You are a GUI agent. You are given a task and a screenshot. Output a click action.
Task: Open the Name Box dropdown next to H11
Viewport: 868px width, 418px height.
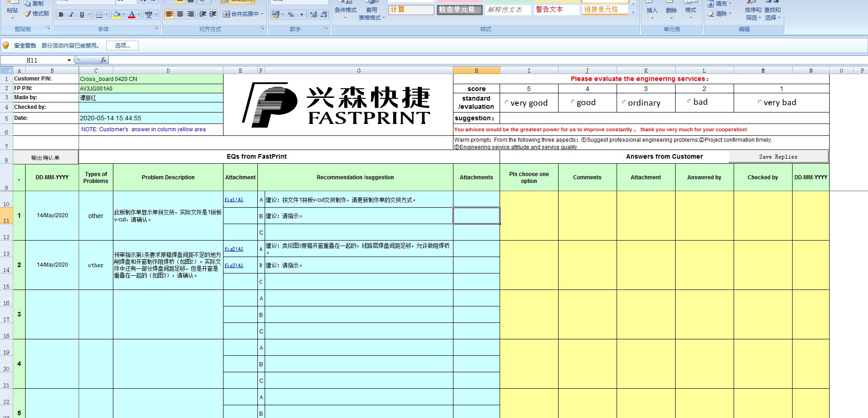coord(69,60)
